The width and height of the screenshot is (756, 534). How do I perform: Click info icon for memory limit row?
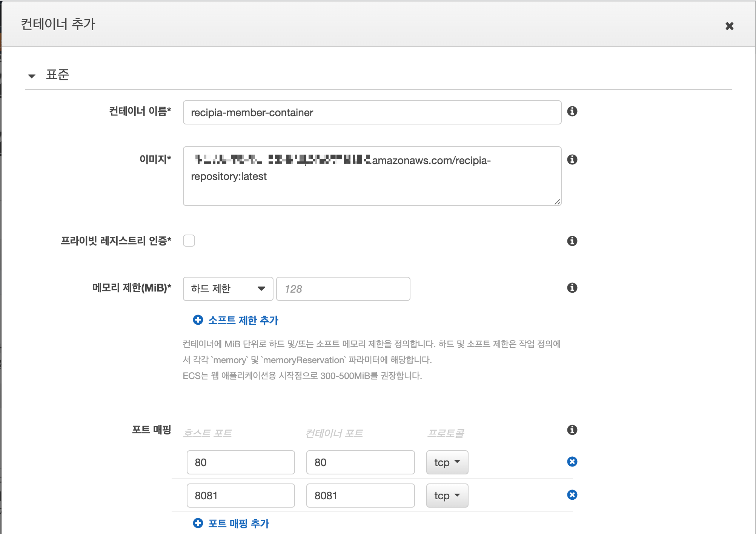pos(572,288)
